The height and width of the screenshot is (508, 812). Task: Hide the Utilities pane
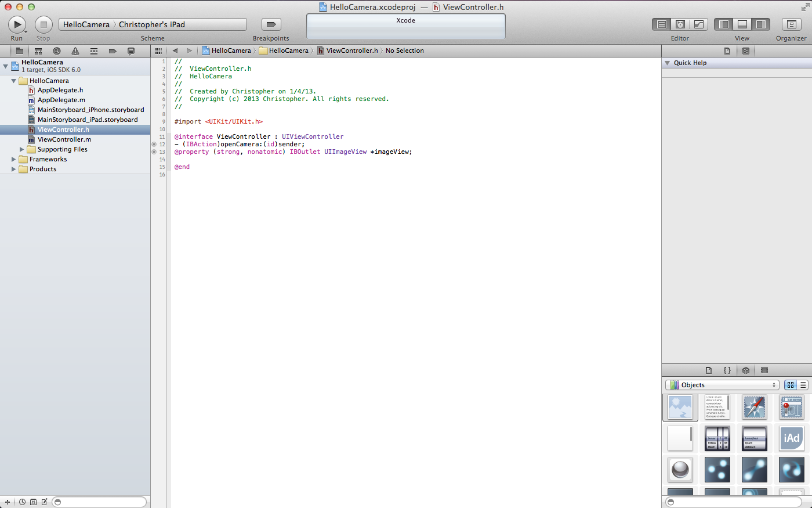(760, 24)
